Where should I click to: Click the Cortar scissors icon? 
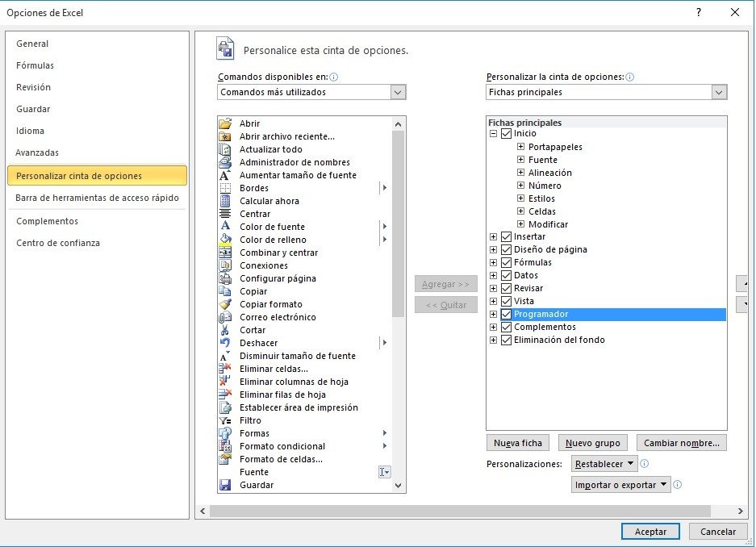225,330
